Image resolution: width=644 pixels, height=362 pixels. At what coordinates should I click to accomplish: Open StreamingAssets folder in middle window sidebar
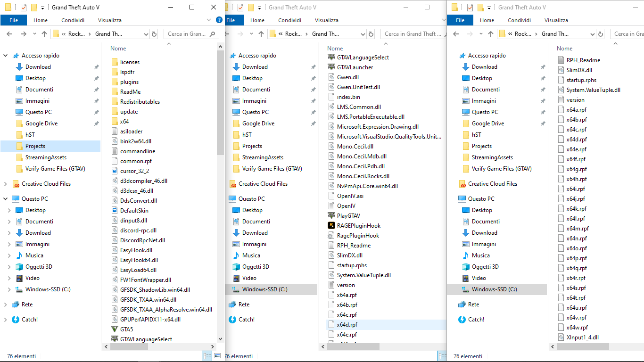click(x=263, y=157)
